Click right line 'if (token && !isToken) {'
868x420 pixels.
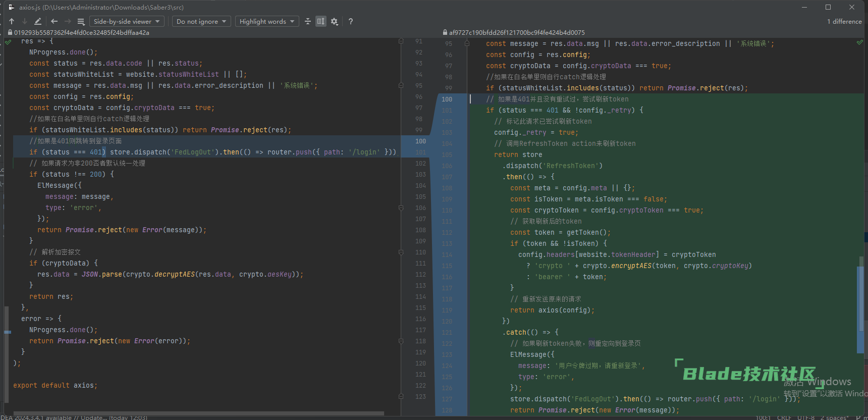click(558, 243)
